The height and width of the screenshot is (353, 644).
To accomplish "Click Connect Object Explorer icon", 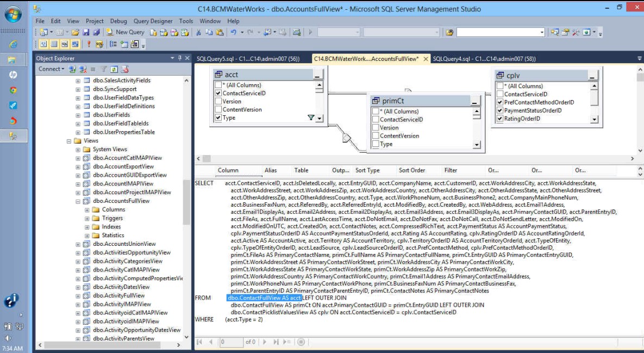I will click(73, 69).
